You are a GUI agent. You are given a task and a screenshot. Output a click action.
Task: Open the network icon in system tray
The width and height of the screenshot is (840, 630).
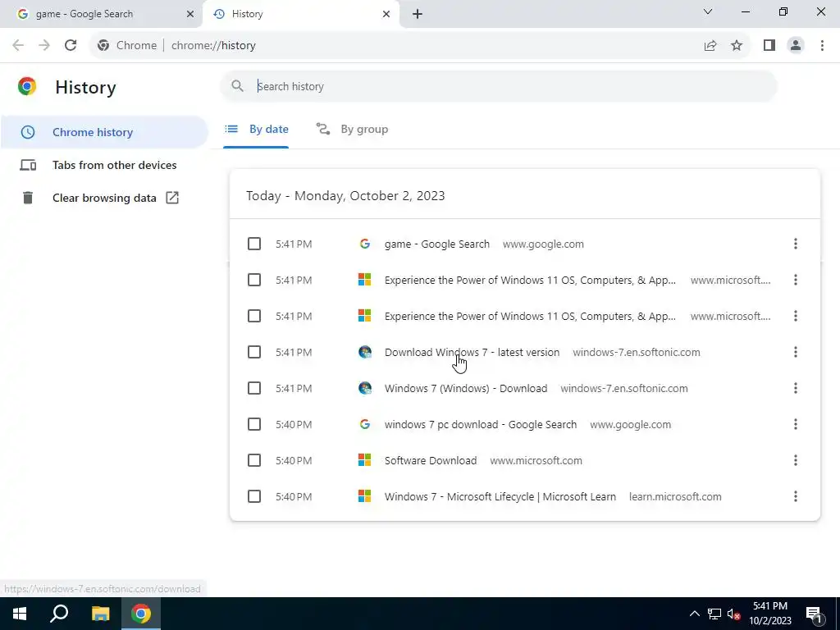pyautogui.click(x=714, y=614)
